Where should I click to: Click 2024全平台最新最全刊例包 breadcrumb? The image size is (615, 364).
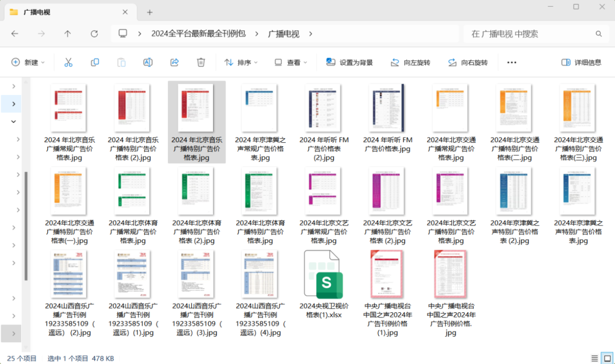point(199,34)
